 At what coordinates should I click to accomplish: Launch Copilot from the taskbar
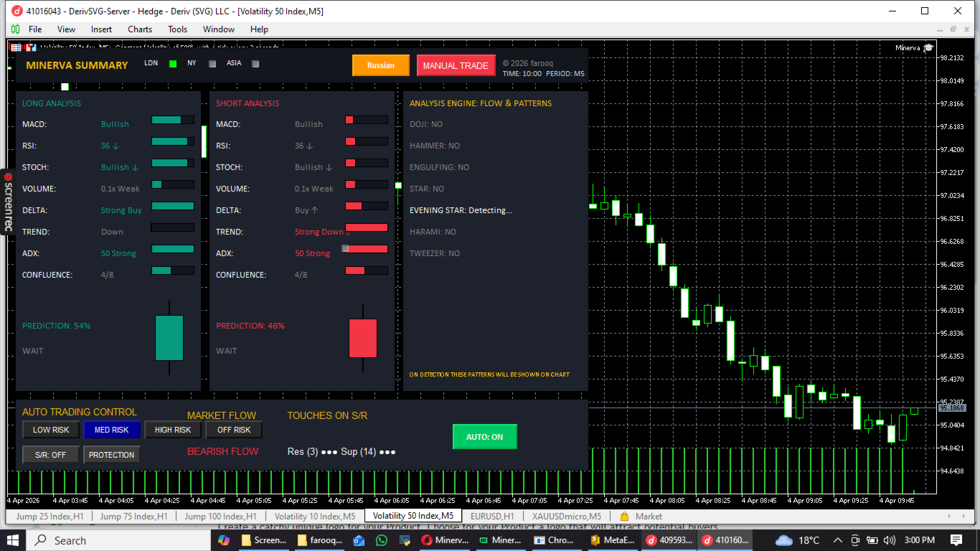(x=224, y=540)
